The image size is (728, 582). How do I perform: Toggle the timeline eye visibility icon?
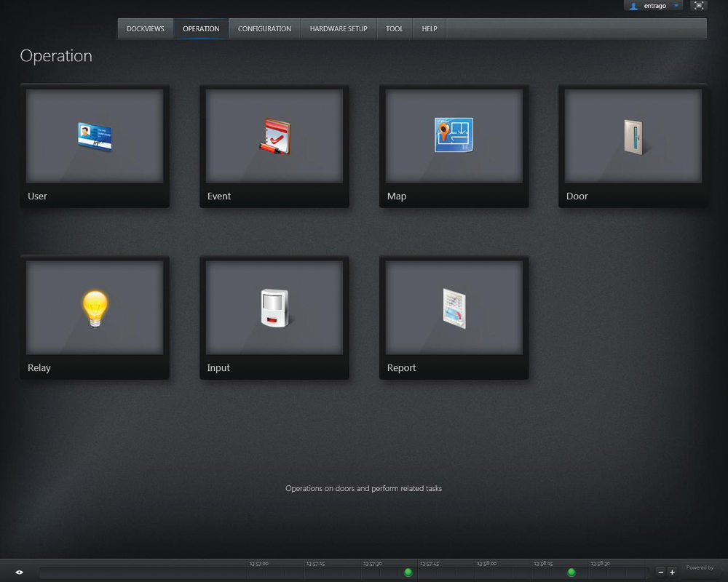click(x=19, y=573)
